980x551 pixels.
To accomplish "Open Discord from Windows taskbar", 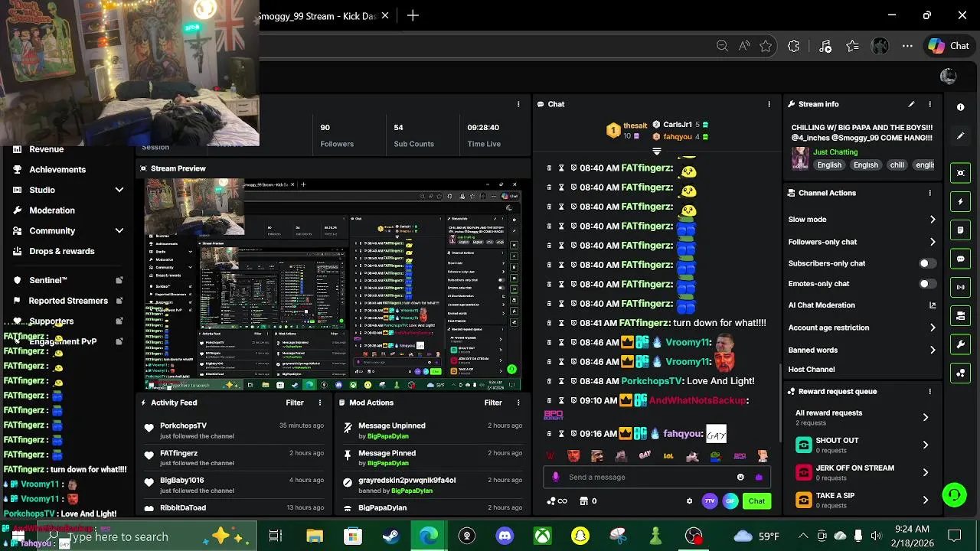I will [505, 536].
